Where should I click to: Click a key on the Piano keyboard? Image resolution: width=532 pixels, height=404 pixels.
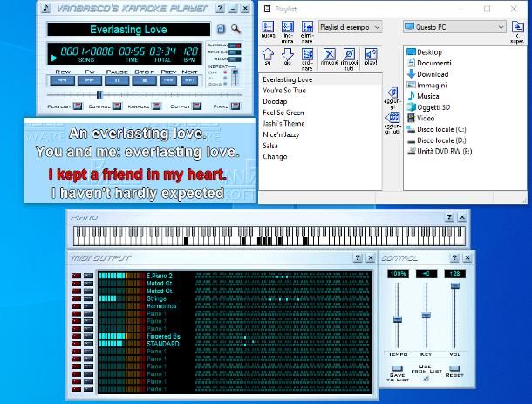tap(269, 236)
